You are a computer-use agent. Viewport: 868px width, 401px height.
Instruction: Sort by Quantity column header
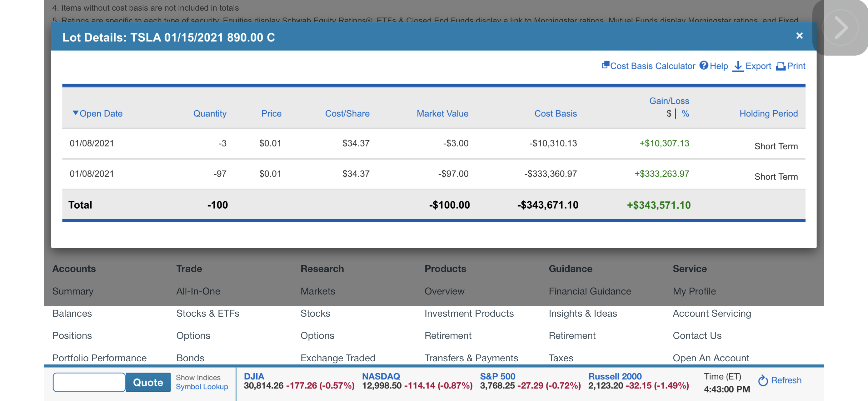[210, 113]
